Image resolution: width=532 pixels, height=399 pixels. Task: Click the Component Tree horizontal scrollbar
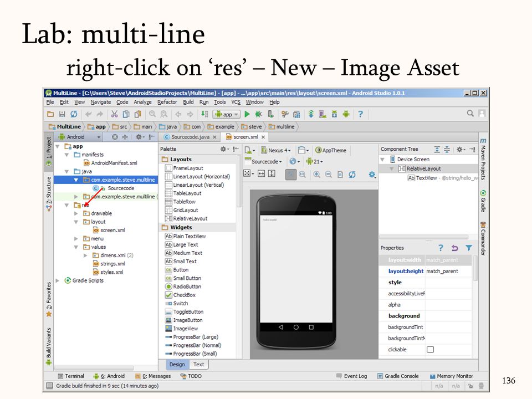423,237
